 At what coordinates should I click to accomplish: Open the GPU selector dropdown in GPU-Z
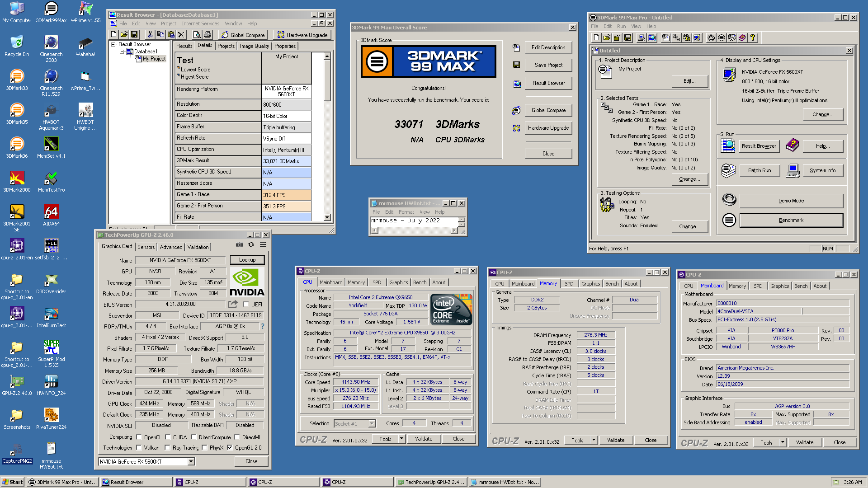click(x=191, y=461)
